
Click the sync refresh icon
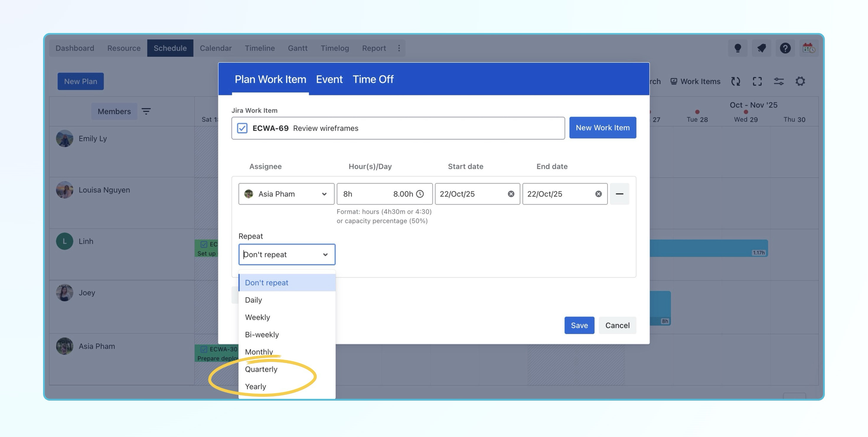click(735, 81)
